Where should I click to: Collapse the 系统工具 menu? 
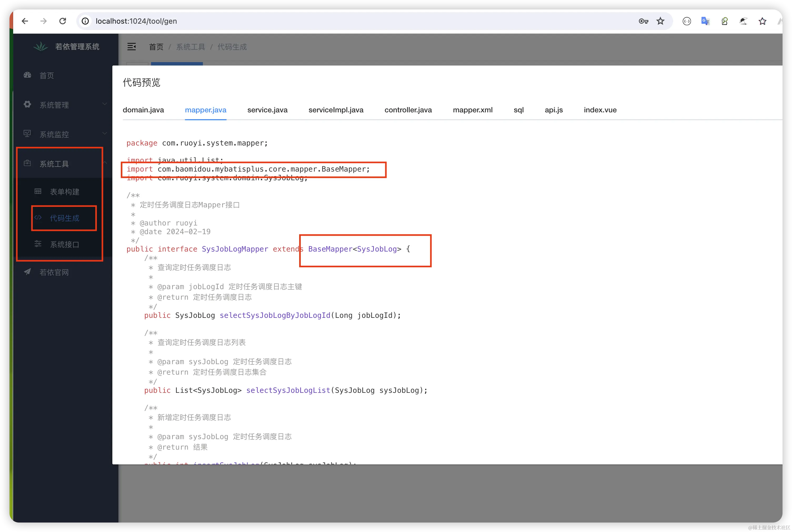coord(54,164)
